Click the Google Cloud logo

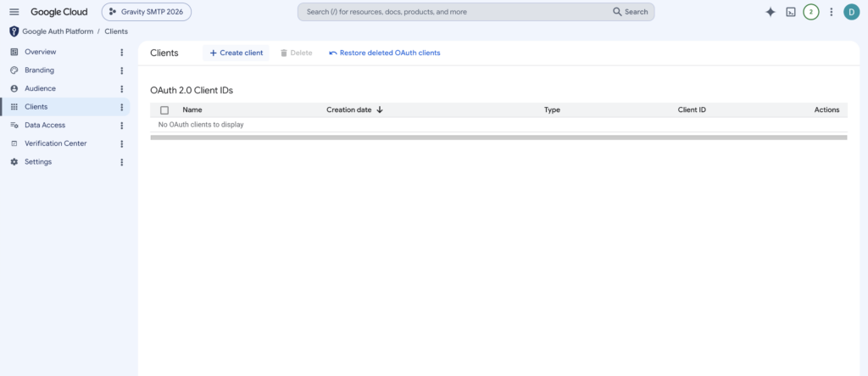58,12
